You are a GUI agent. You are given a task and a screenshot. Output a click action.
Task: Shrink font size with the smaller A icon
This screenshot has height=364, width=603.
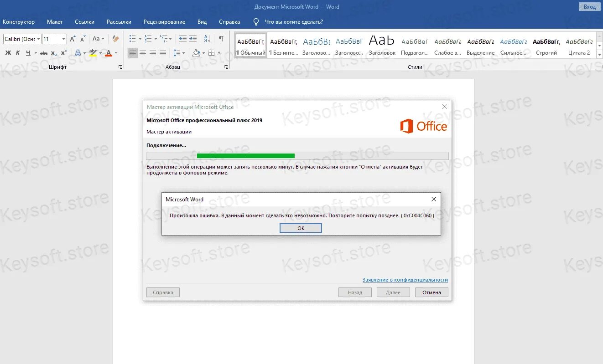tap(82, 39)
